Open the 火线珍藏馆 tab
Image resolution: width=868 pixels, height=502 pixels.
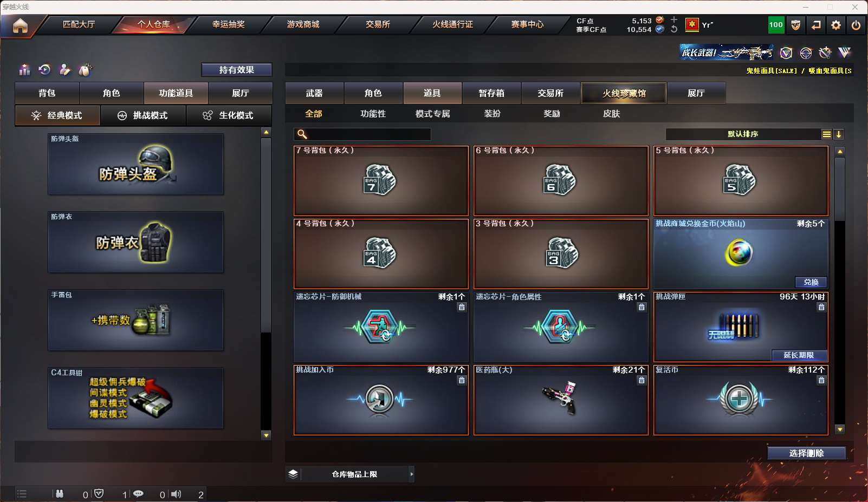(x=624, y=93)
